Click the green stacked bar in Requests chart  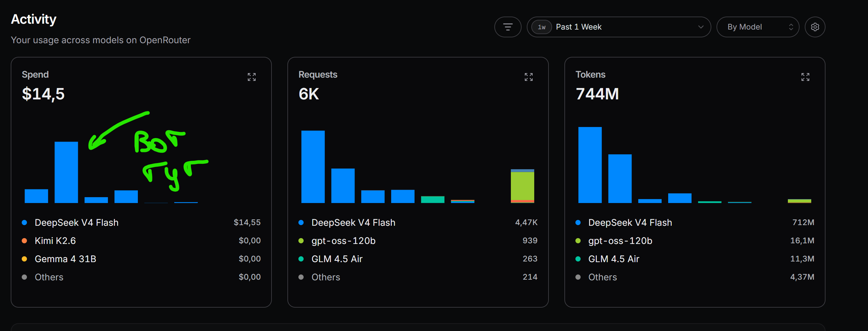tap(522, 186)
